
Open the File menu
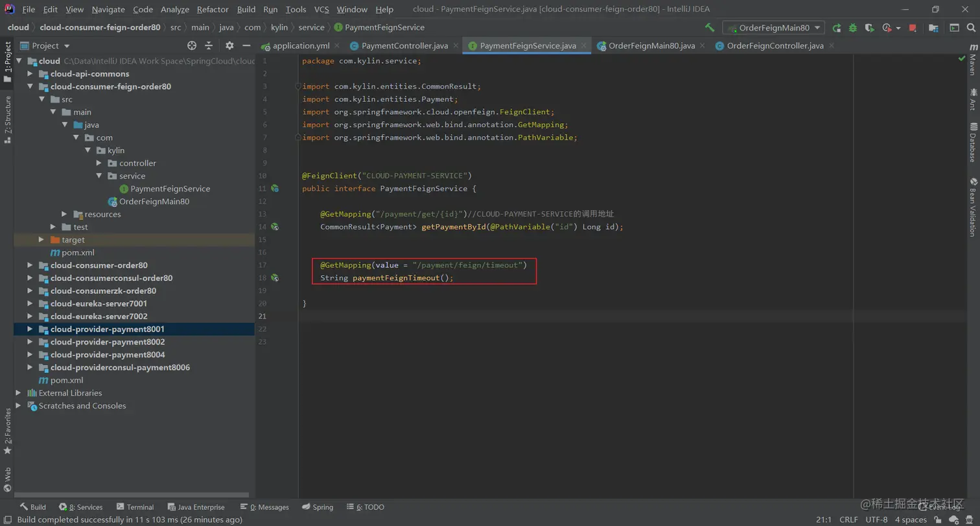point(29,10)
